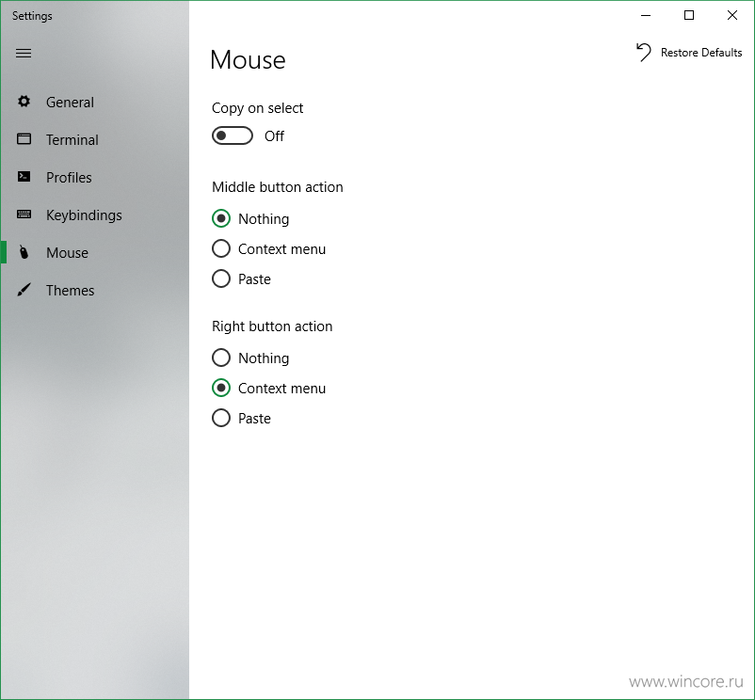
Task: Set Middle button action to Paste
Action: point(241,279)
